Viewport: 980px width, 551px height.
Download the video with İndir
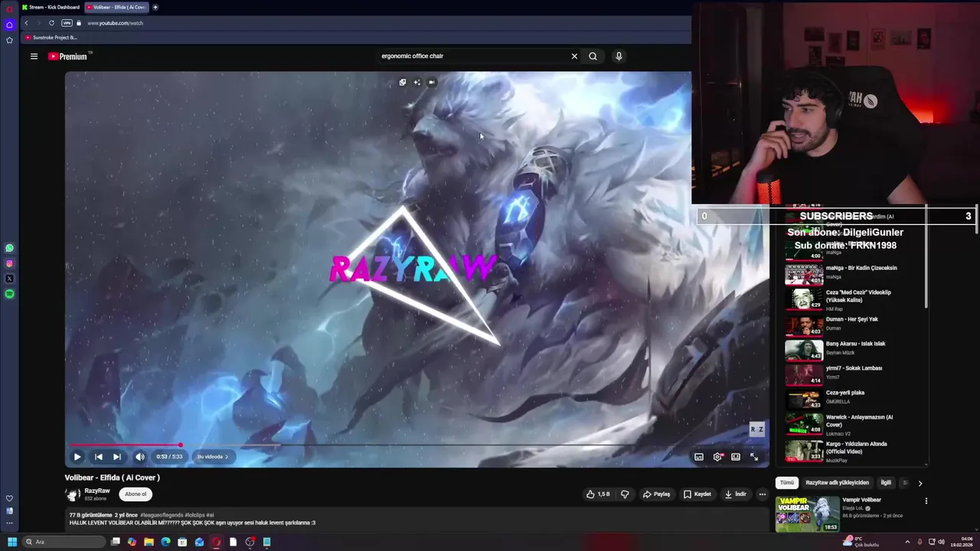(x=736, y=494)
